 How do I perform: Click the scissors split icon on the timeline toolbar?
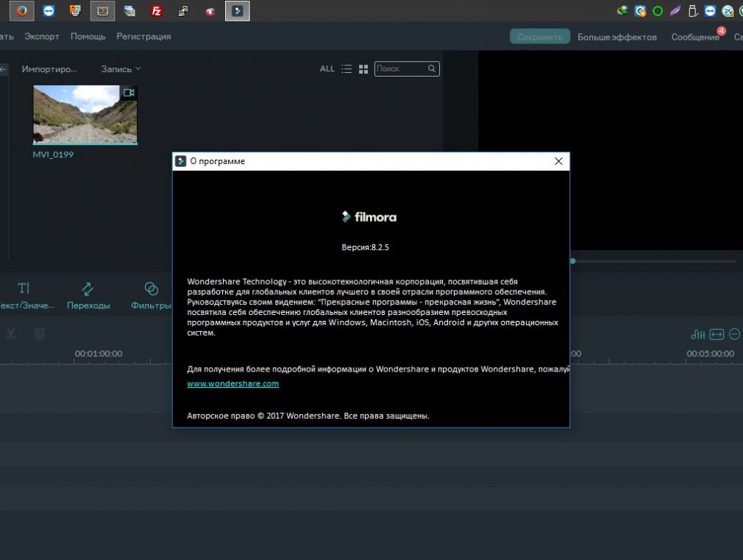(x=11, y=334)
